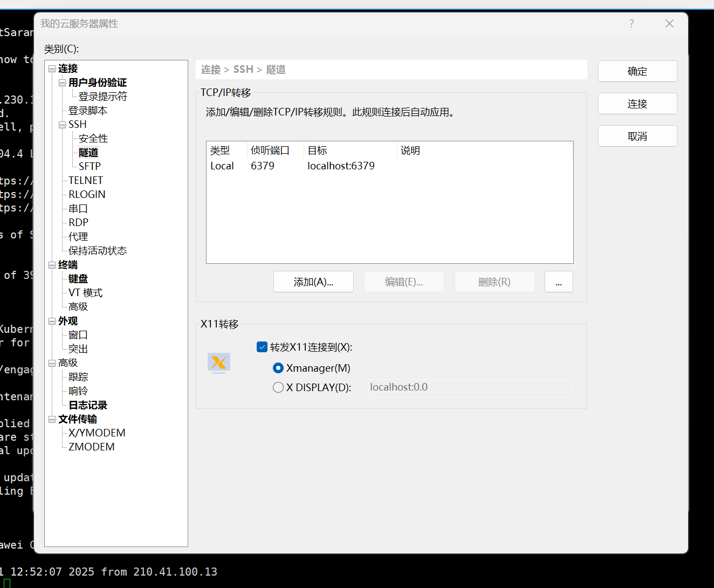Add a new tunnel rule with 添加(A)...

313,282
